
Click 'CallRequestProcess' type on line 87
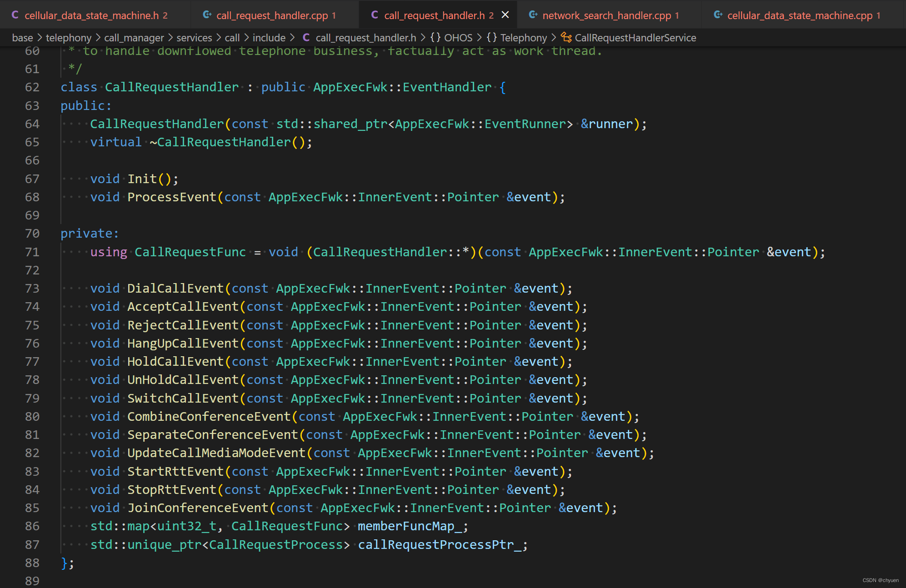pyautogui.click(x=276, y=545)
